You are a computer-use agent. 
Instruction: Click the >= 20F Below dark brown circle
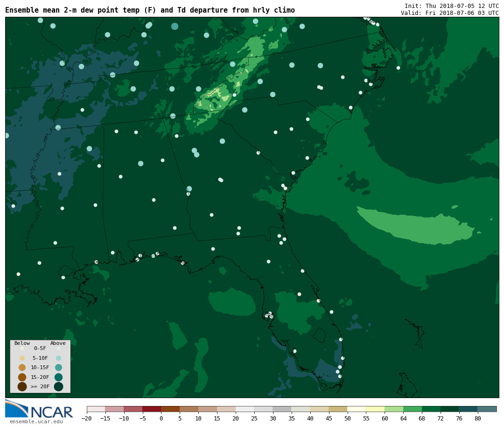[22, 386]
